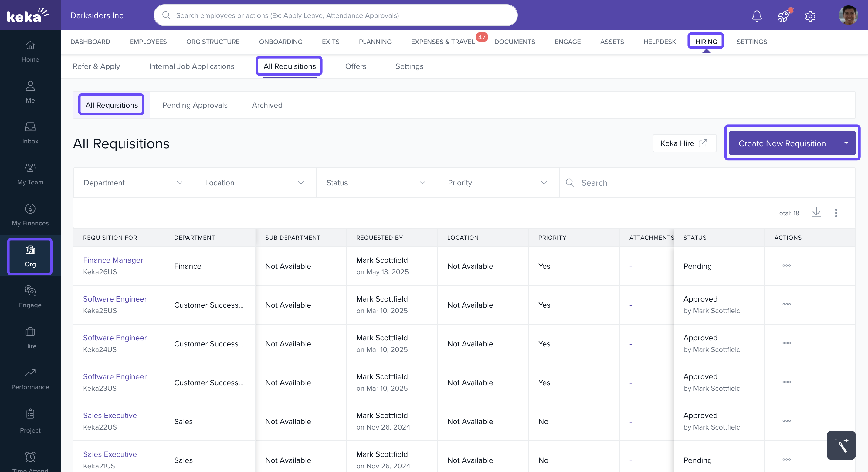This screenshot has width=868, height=472.
Task: Download requisitions list via download icon
Action: [816, 213]
